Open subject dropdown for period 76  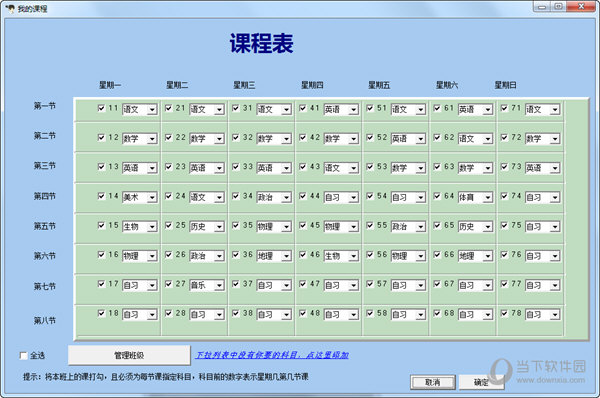(x=555, y=256)
